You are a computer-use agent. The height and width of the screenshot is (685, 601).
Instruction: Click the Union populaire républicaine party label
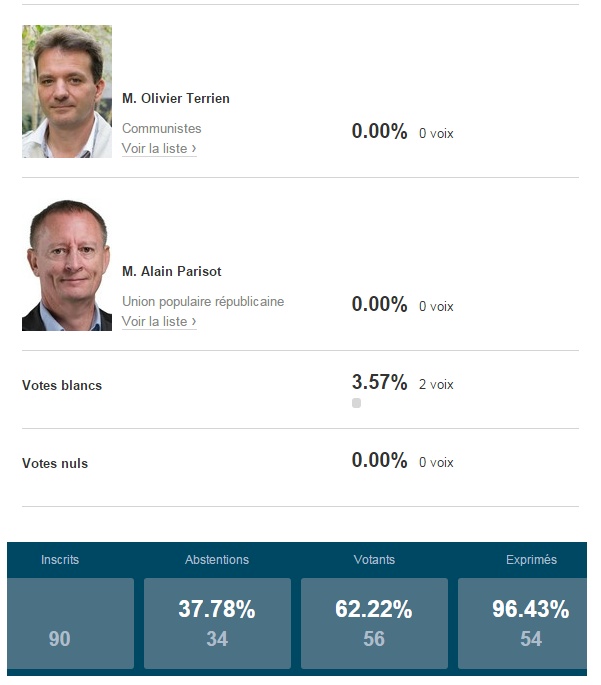[203, 301]
